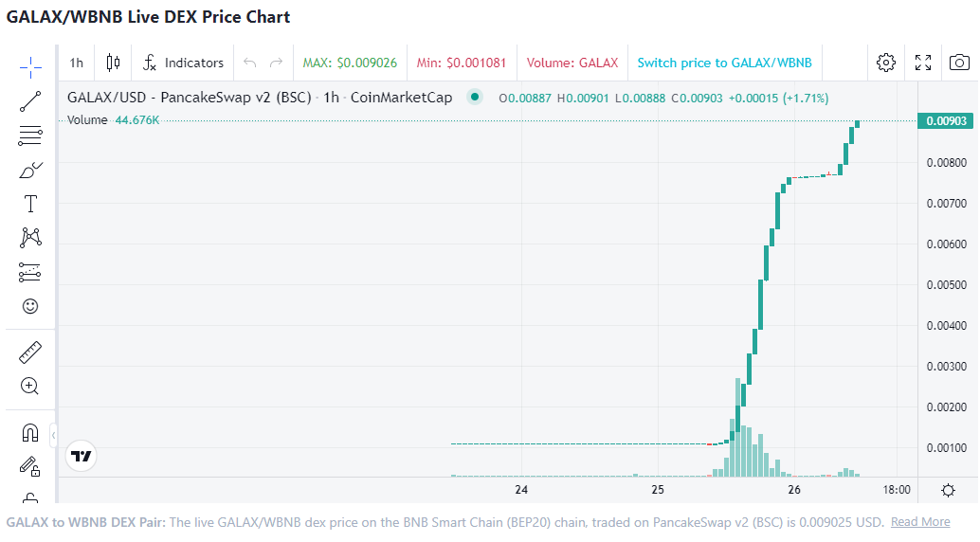The height and width of the screenshot is (542, 980).
Task: Choose the text annotation tool
Action: 30,204
